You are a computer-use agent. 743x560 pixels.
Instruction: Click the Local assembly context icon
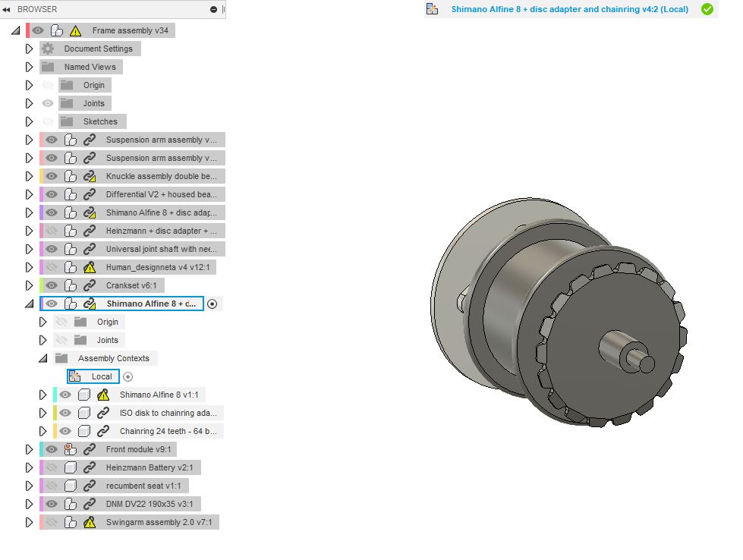(x=75, y=376)
